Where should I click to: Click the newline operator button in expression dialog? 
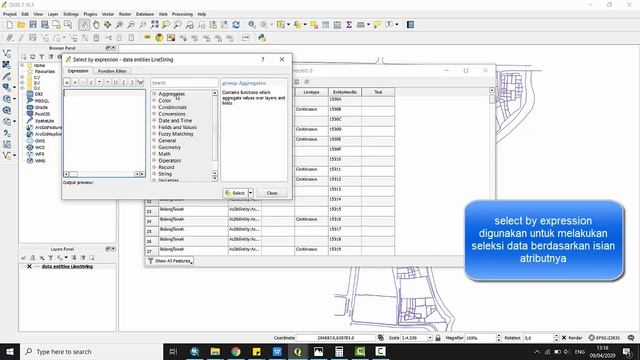click(x=140, y=82)
